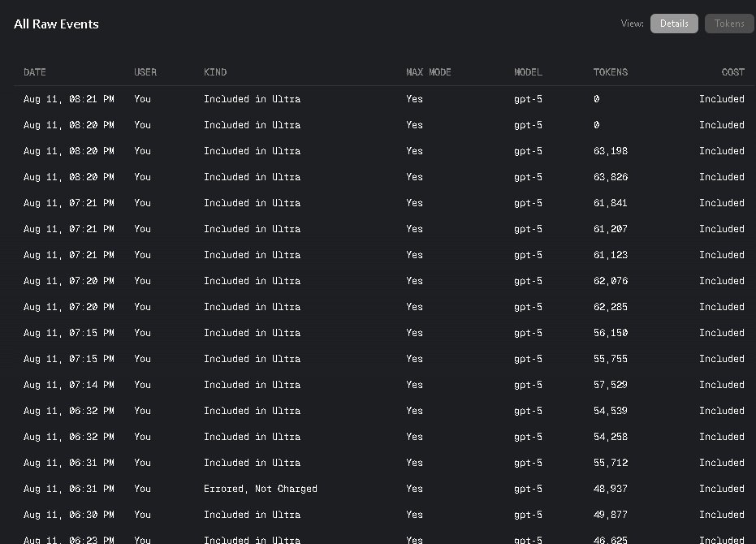Click the Aug 11, 07:14 PM date
756x544 pixels.
click(69, 386)
